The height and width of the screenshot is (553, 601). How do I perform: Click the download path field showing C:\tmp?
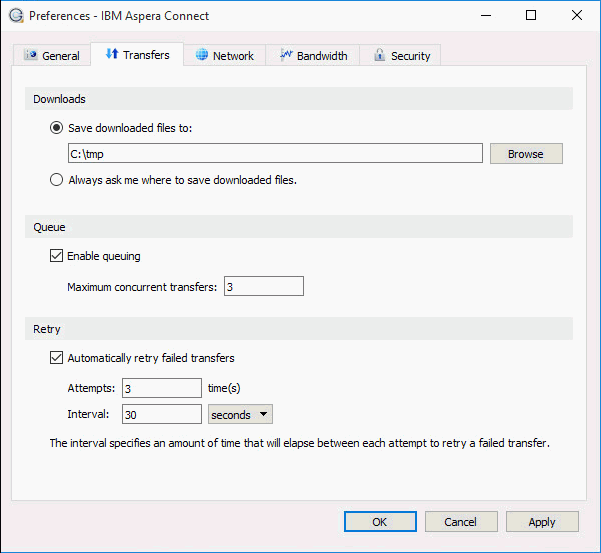click(x=275, y=154)
